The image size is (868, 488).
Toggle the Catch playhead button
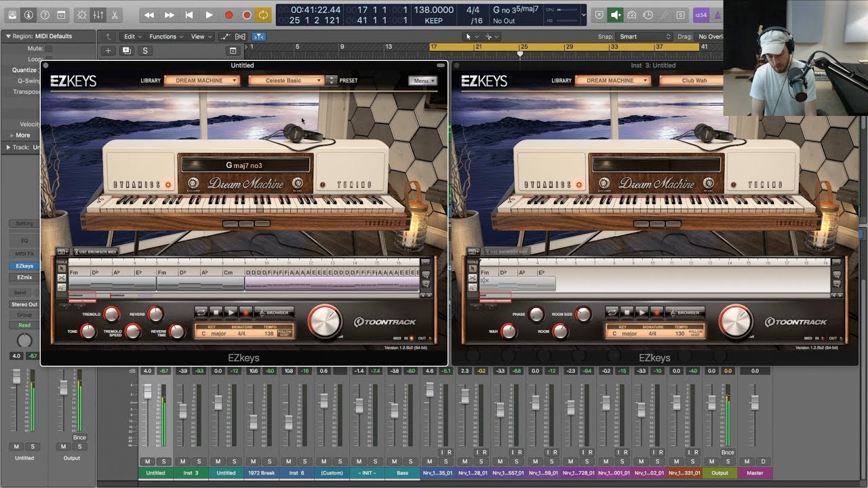258,37
